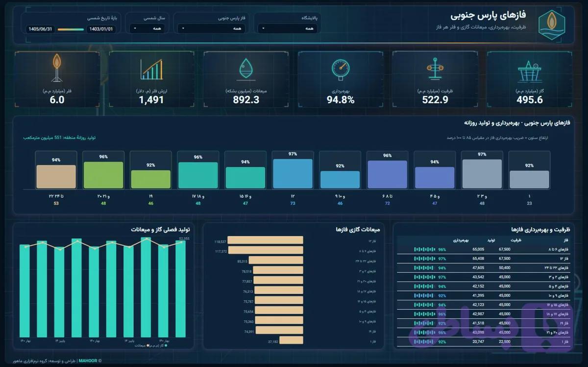Select the 94.8% utilization KPI value

click(x=341, y=100)
